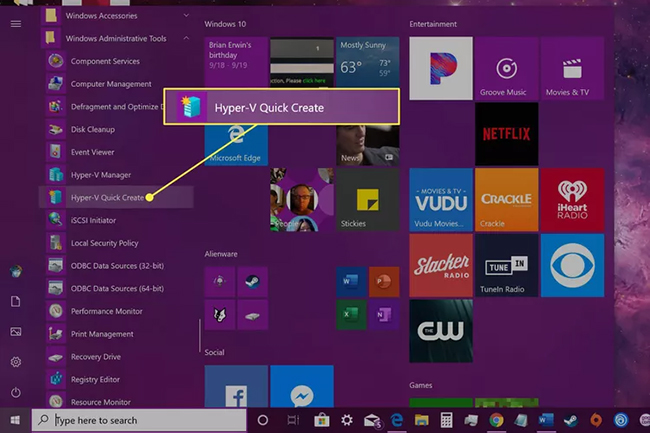Open Microsoft Store from the taskbar
Viewport: 650px width, 433px height.
322,420
